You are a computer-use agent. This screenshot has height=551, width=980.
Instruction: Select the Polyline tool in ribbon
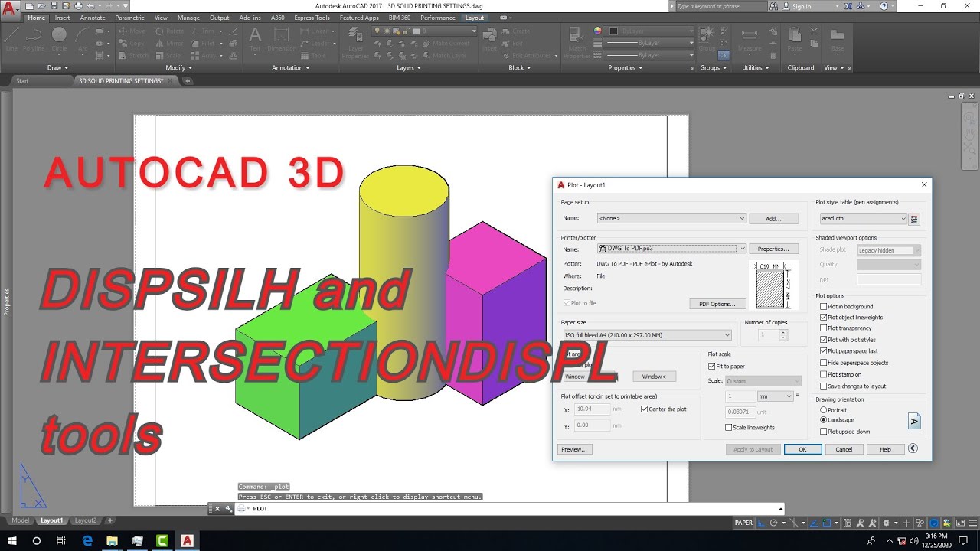pyautogui.click(x=34, y=39)
